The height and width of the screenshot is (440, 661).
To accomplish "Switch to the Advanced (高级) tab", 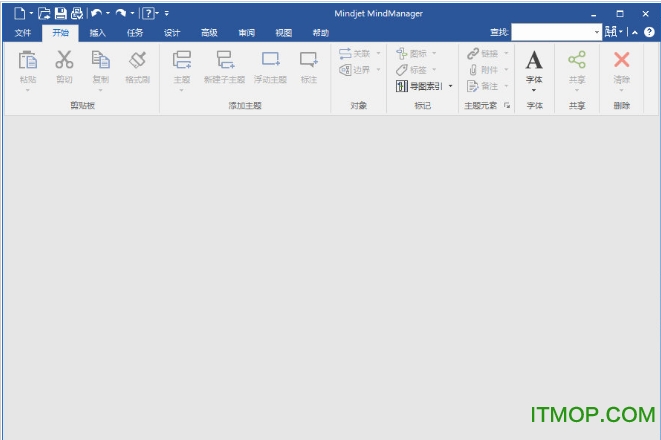I will click(209, 33).
